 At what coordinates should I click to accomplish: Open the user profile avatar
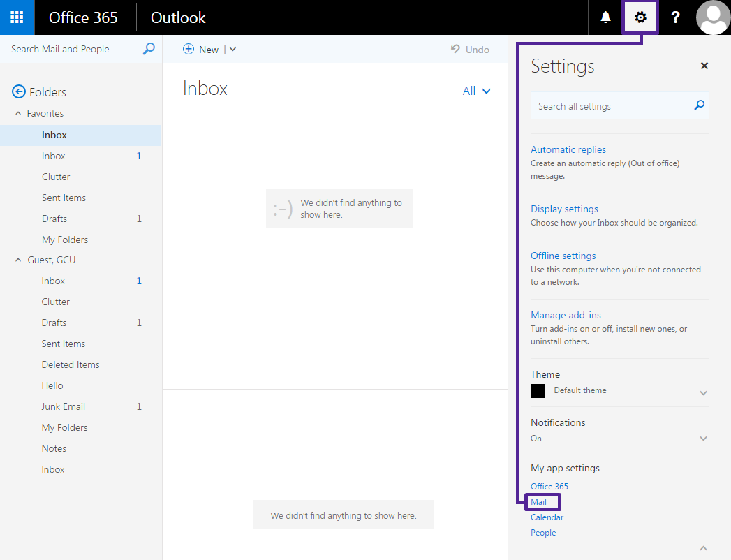coord(713,17)
